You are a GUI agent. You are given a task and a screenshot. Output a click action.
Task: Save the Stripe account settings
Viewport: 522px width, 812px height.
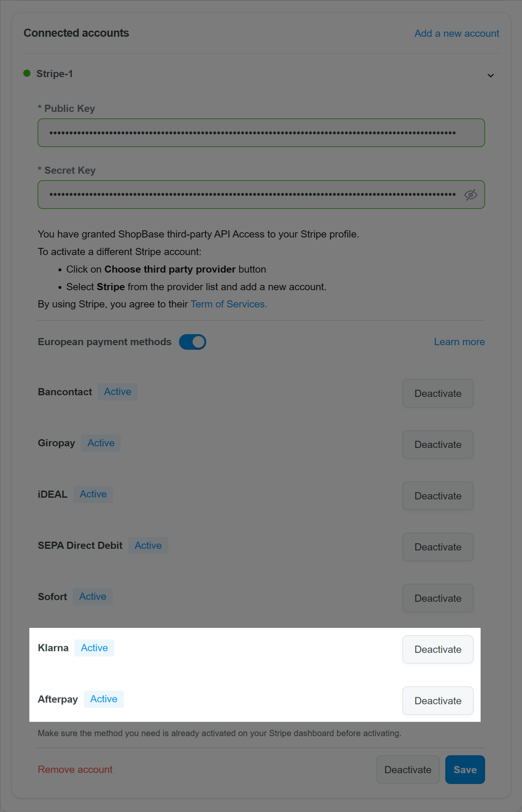pyautogui.click(x=465, y=770)
